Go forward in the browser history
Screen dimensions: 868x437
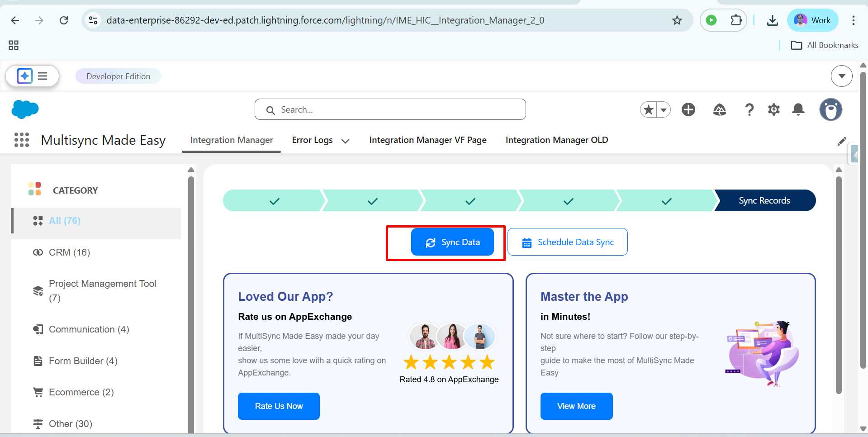coord(39,20)
